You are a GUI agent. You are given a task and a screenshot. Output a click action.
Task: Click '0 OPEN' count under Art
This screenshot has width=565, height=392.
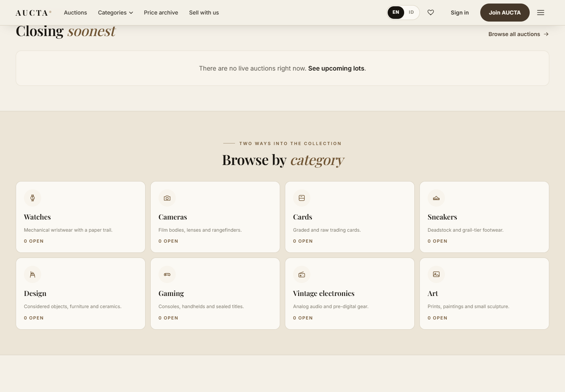[x=437, y=318]
